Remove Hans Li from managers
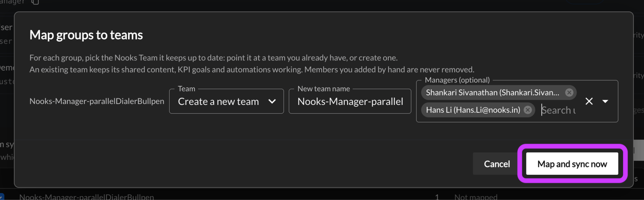 pyautogui.click(x=528, y=110)
